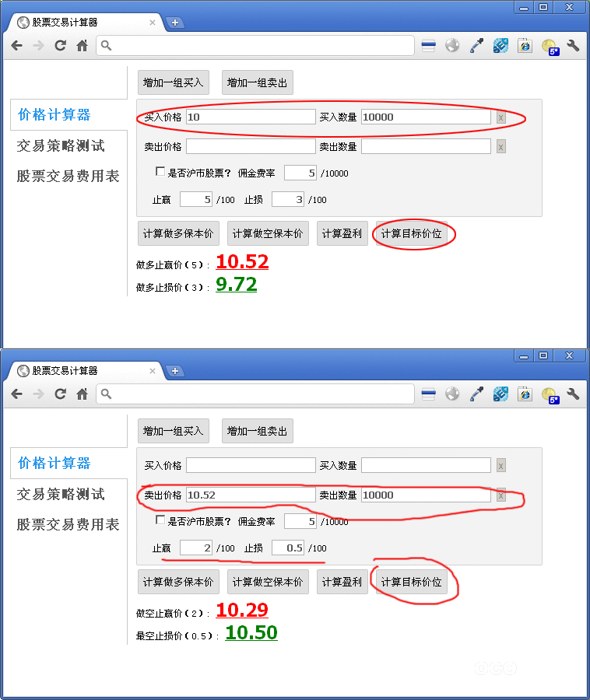This screenshot has height=700, width=590.
Task: Select 价格计算器 in top window sidebar
Action: point(54,115)
